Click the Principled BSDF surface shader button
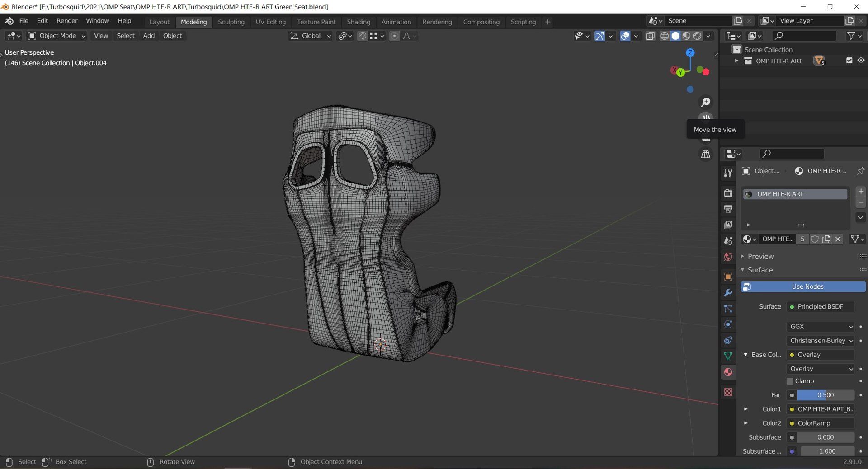Screen dimensions: 868x469 tap(821, 306)
